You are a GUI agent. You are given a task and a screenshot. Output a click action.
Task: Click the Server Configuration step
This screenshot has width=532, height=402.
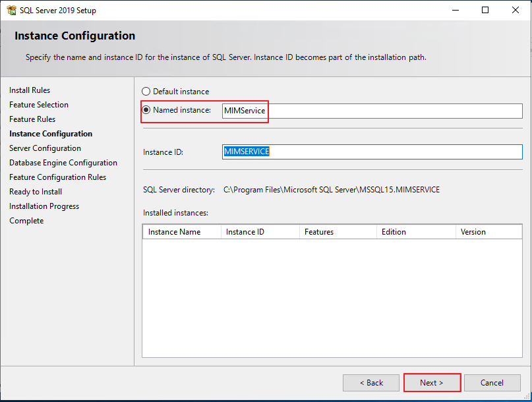point(45,148)
